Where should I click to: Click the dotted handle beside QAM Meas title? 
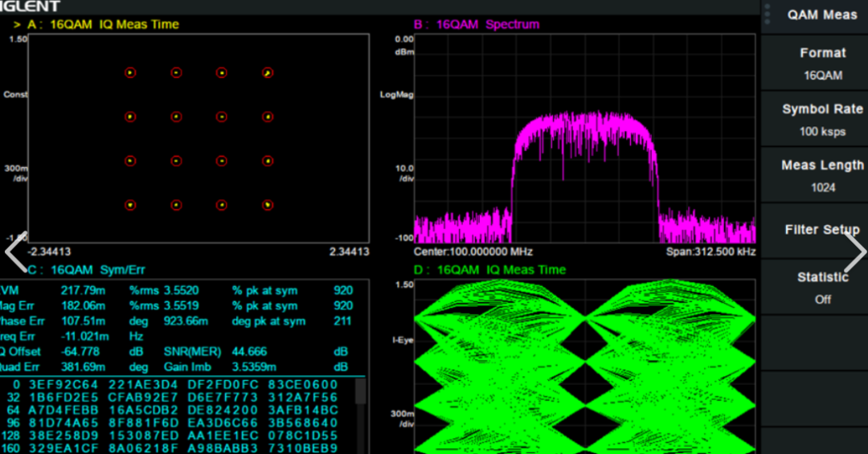coord(768,14)
